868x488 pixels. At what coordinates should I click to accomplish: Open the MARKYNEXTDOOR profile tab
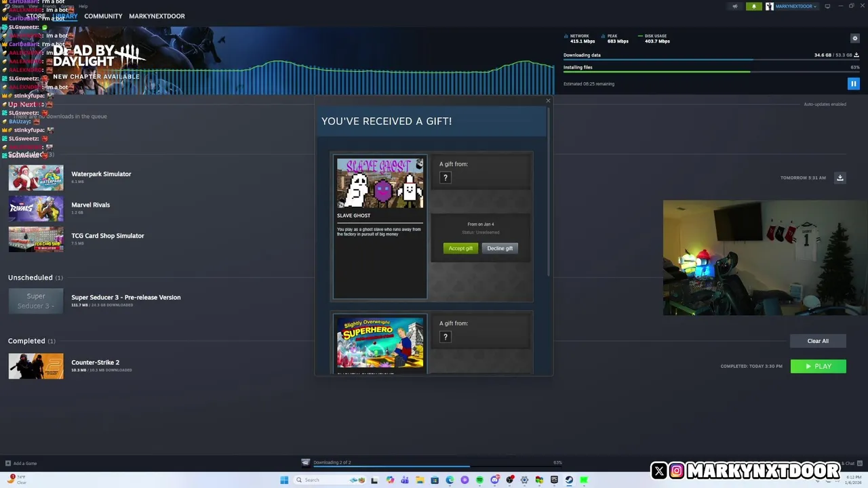coord(157,16)
